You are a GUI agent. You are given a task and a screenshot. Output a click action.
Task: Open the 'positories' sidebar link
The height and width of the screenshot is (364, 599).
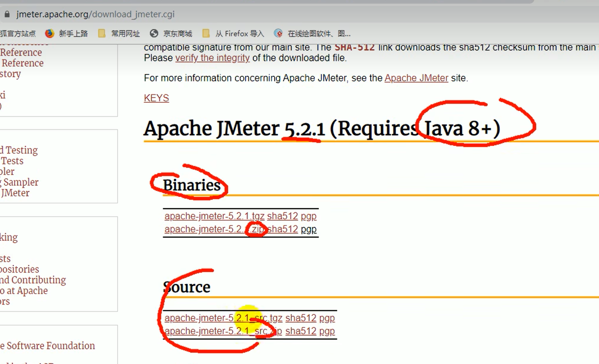click(19, 269)
